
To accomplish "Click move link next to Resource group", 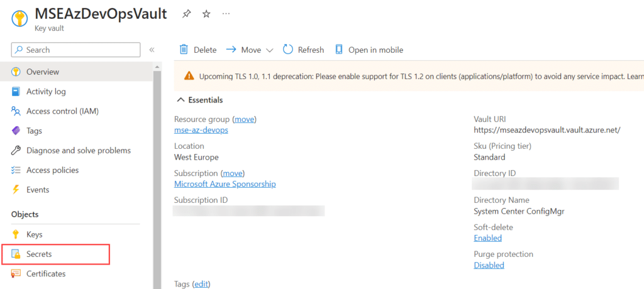I will (x=245, y=119).
